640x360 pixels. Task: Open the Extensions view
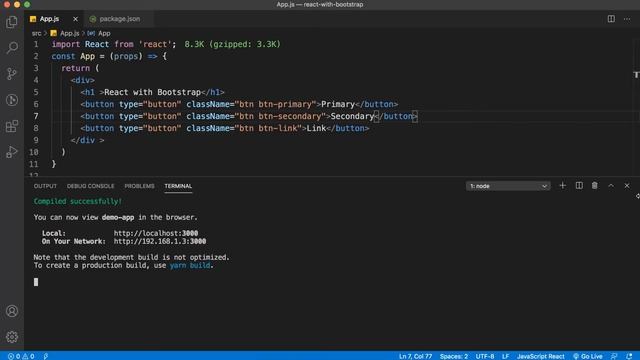tap(12, 126)
